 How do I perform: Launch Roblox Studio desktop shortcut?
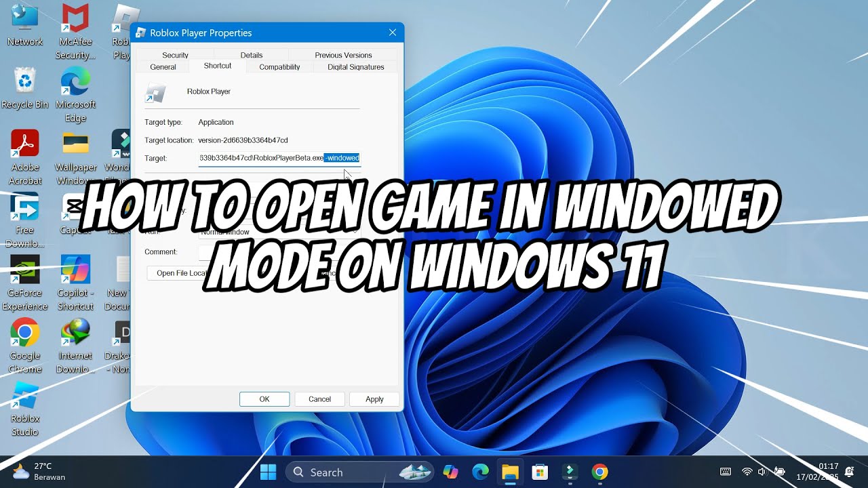25,409
